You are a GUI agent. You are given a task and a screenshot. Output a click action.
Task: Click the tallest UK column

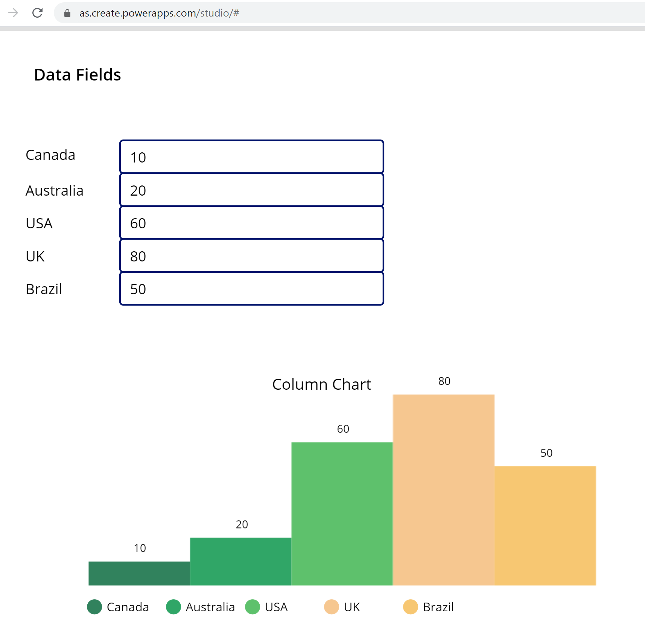click(x=443, y=490)
